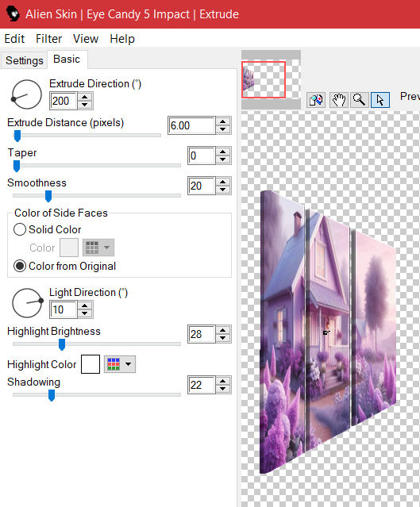This screenshot has width=420, height=507.
Task: Click the Alien Skin title bar logo
Action: [x=13, y=14]
